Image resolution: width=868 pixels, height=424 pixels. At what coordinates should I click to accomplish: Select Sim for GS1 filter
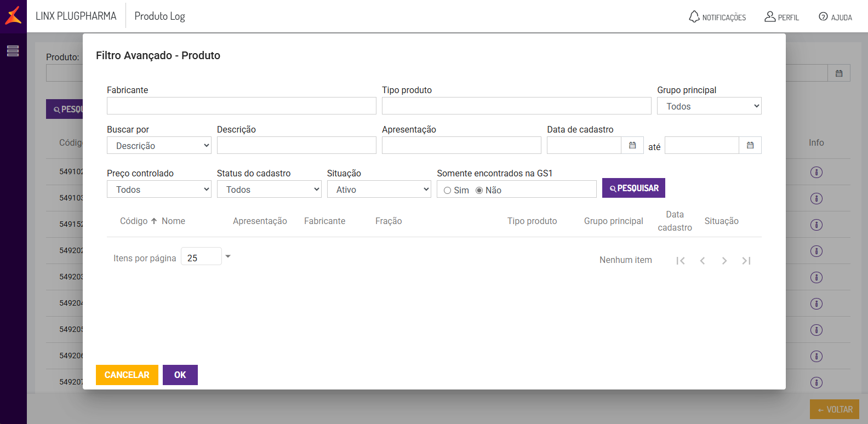tap(448, 190)
